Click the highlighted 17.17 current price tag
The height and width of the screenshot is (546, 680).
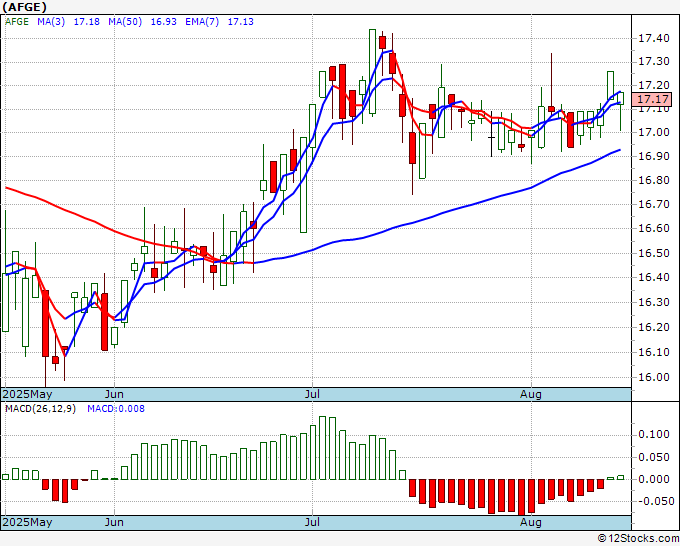point(652,99)
